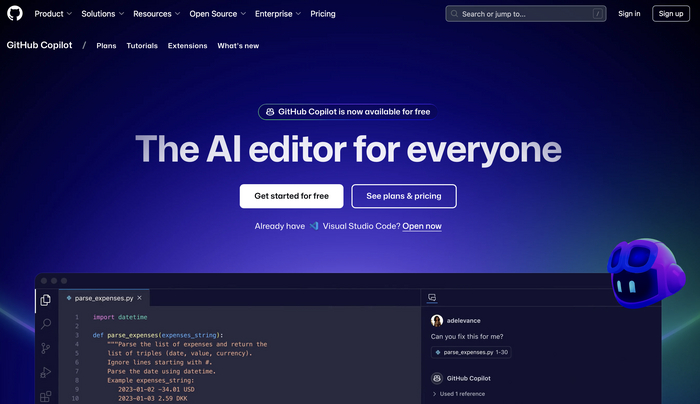Expand the Enterprise dropdown menu
This screenshot has height=404, width=700.
[278, 14]
